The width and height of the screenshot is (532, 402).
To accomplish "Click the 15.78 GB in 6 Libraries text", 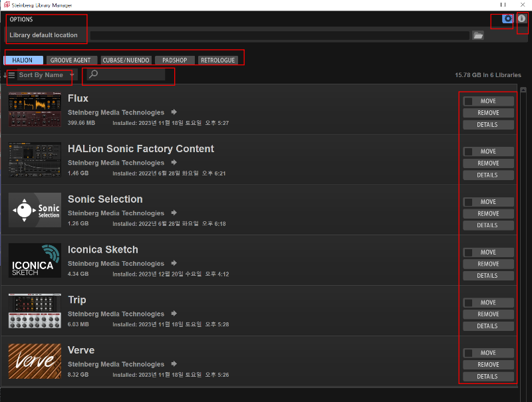I will (x=488, y=75).
